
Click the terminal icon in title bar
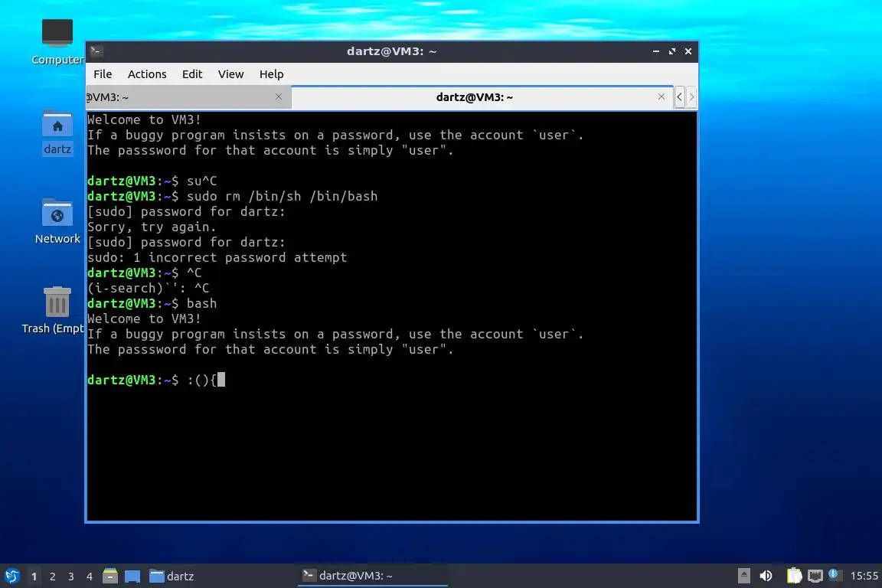[96, 51]
